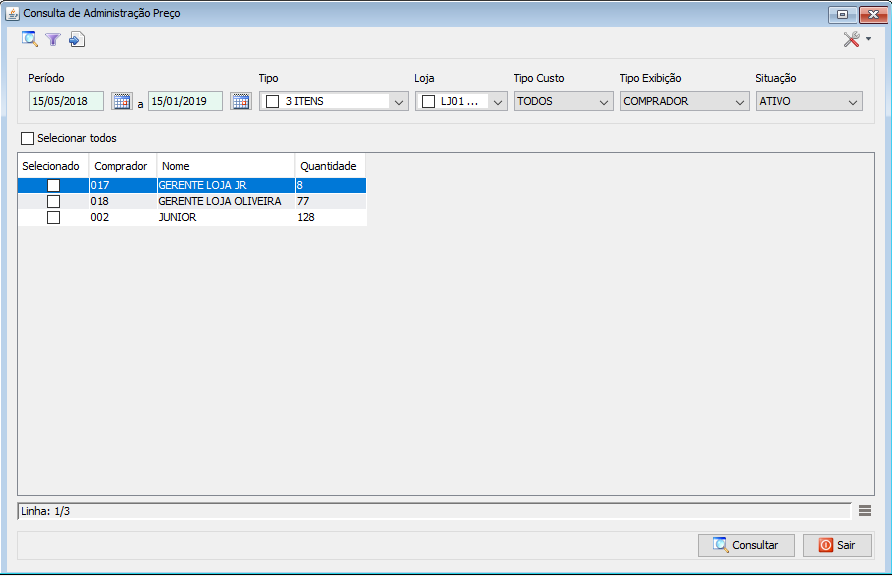The image size is (892, 576).
Task: Open the Tipo Exibição COMPRADOR dropdown
Action: 684,101
